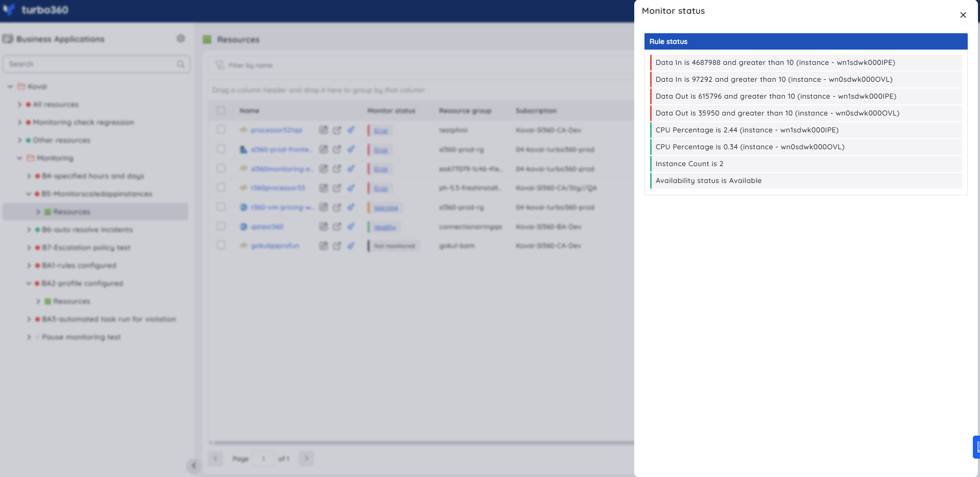Click the search magnifier icon
Image resolution: width=980 pixels, height=477 pixels.
[x=181, y=64]
